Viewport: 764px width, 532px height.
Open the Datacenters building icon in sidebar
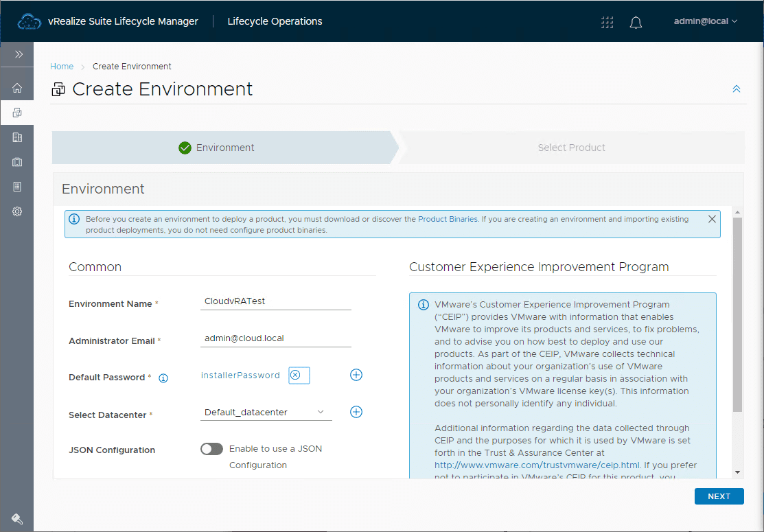point(16,137)
